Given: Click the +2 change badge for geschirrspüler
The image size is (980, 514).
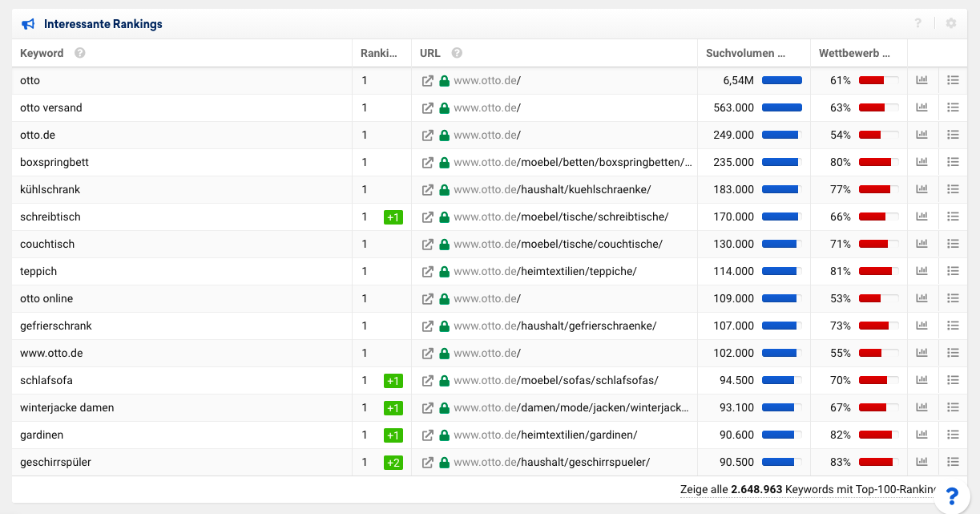Looking at the screenshot, I should [x=393, y=463].
